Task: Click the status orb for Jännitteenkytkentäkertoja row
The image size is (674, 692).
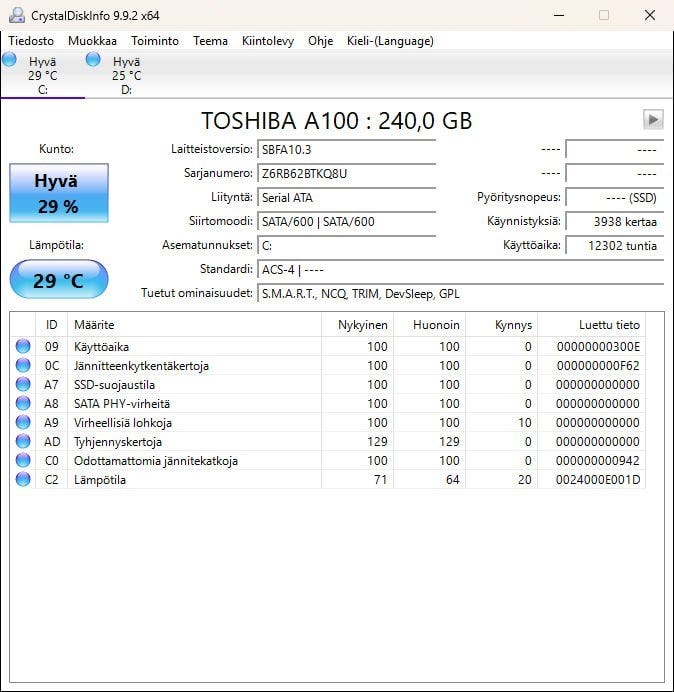Action: (23, 365)
